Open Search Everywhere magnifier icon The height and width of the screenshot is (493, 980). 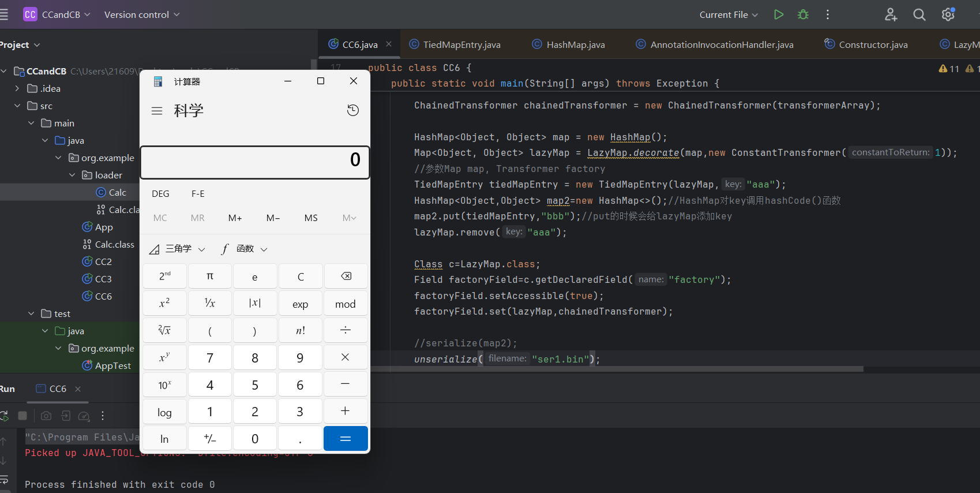click(x=919, y=14)
